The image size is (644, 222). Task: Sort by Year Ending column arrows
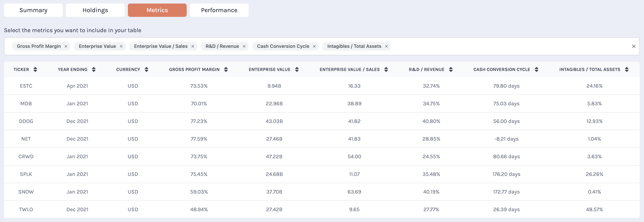94,69
